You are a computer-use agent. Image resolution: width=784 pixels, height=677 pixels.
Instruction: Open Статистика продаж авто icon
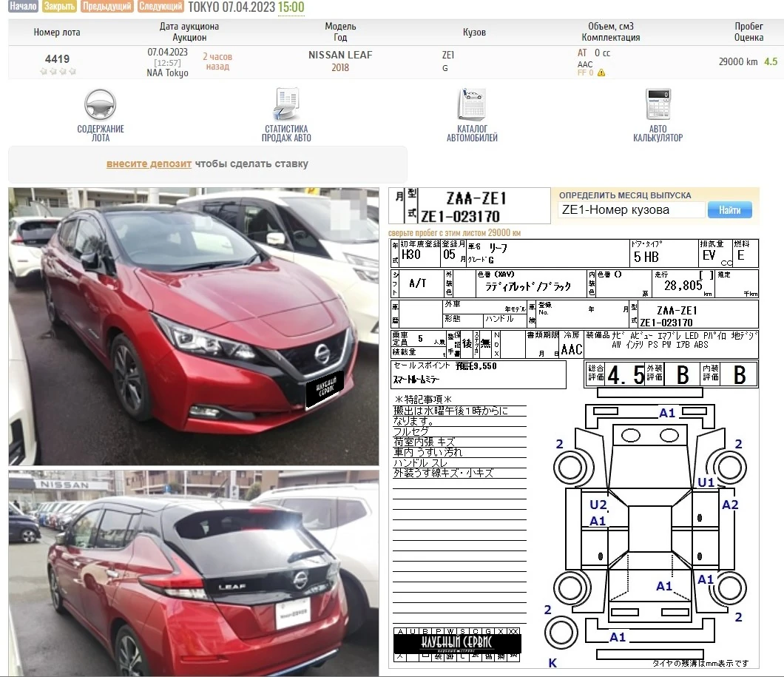(286, 104)
